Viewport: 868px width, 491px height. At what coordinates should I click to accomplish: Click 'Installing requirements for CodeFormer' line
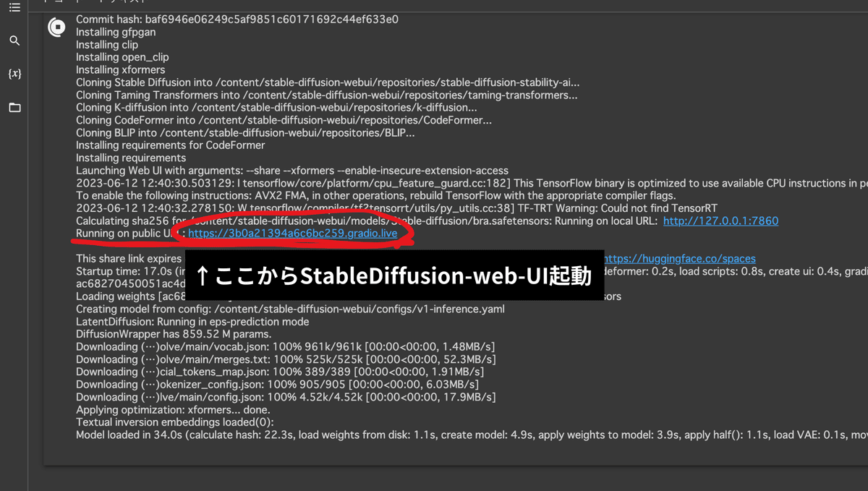[x=171, y=145]
